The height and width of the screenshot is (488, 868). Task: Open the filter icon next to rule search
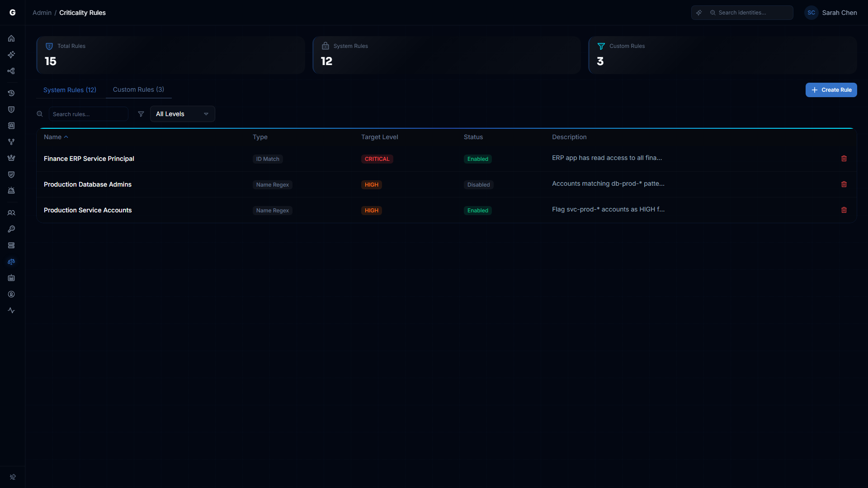141,114
